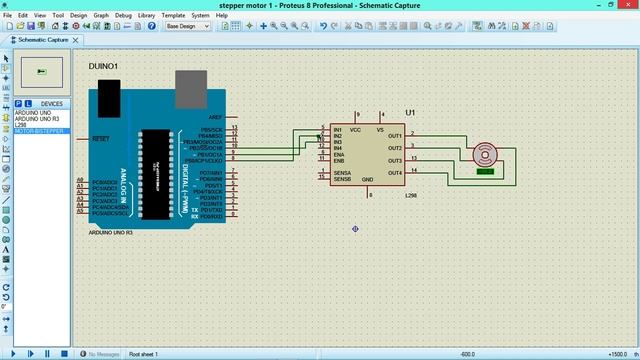Viewport: 640px width, 360px height.
Task: Create a new project with New icon
Action: pos(9,26)
